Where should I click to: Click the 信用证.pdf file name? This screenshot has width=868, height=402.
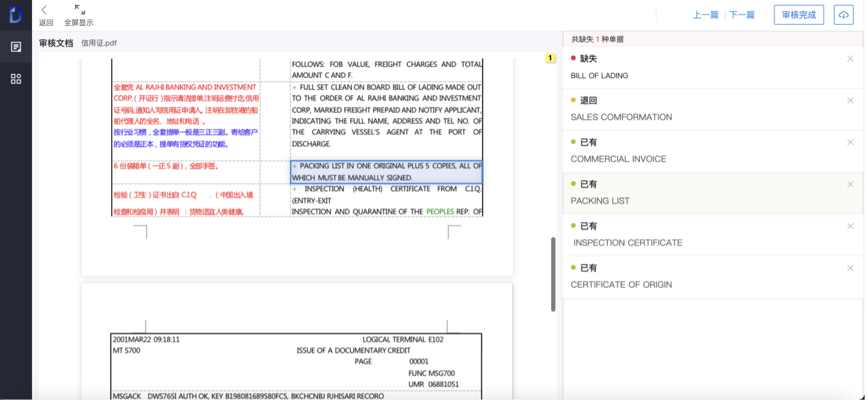[x=99, y=42]
